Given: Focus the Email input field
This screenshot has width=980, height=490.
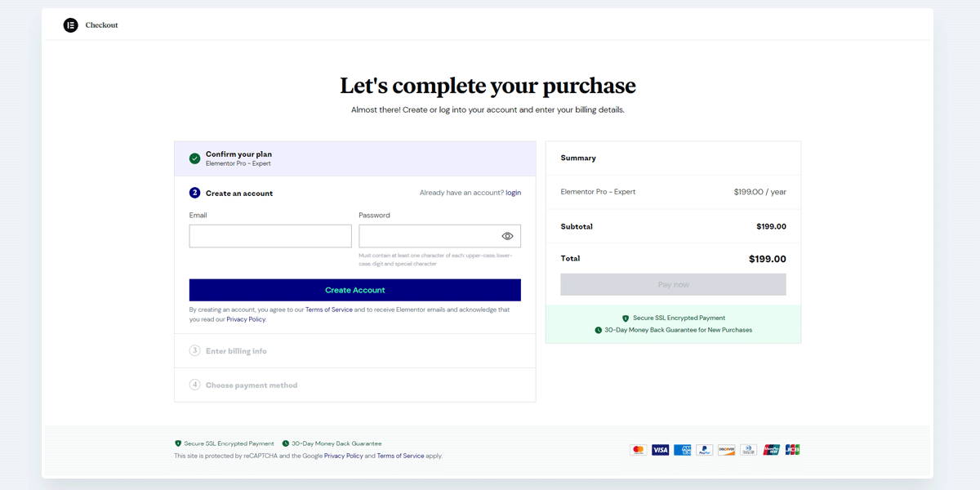Looking at the screenshot, I should point(270,236).
